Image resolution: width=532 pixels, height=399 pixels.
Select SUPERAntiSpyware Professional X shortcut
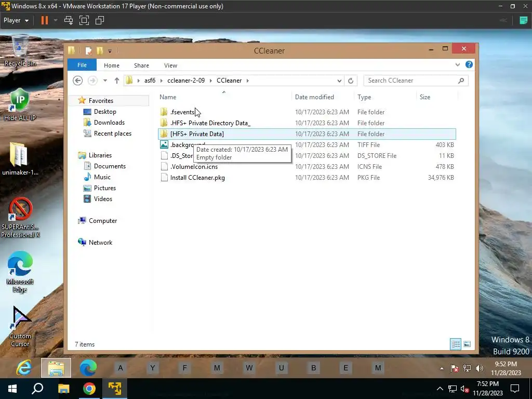(20, 217)
